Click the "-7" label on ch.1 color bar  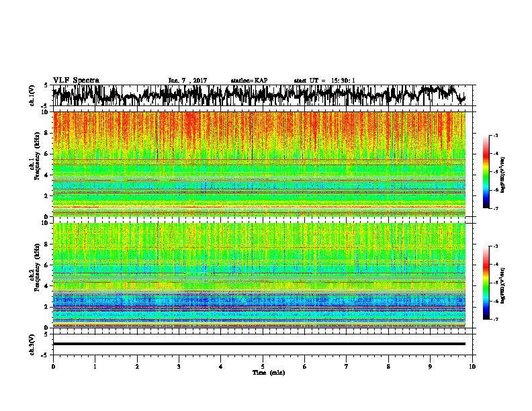coord(496,208)
